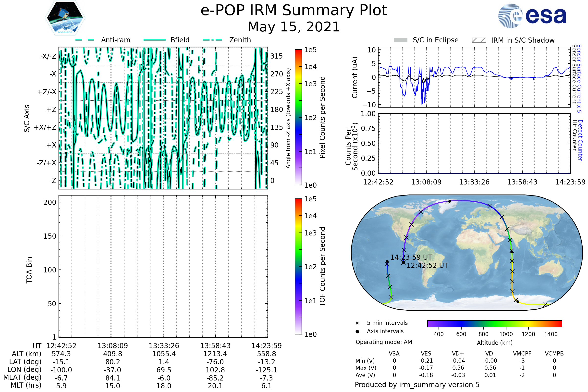Click the 14:23:59 UT label on map
This screenshot has width=588, height=392.
pyautogui.click(x=411, y=257)
